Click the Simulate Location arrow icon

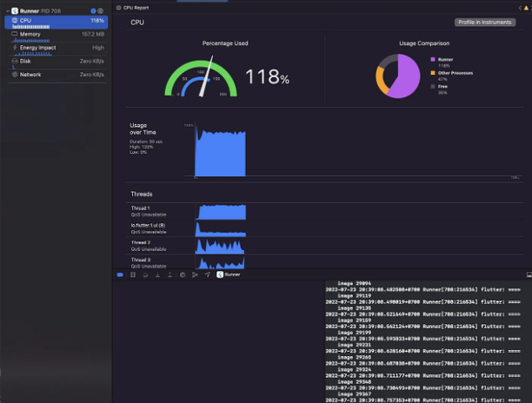pos(207,274)
